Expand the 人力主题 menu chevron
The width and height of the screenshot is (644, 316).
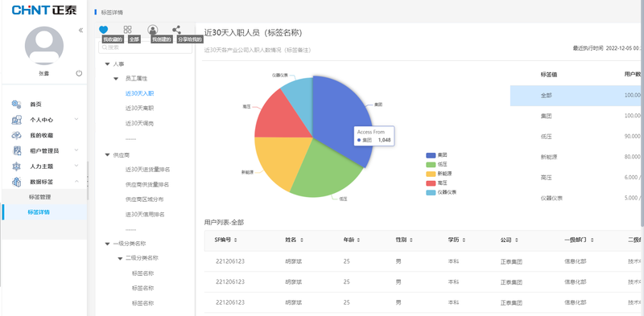click(x=76, y=166)
